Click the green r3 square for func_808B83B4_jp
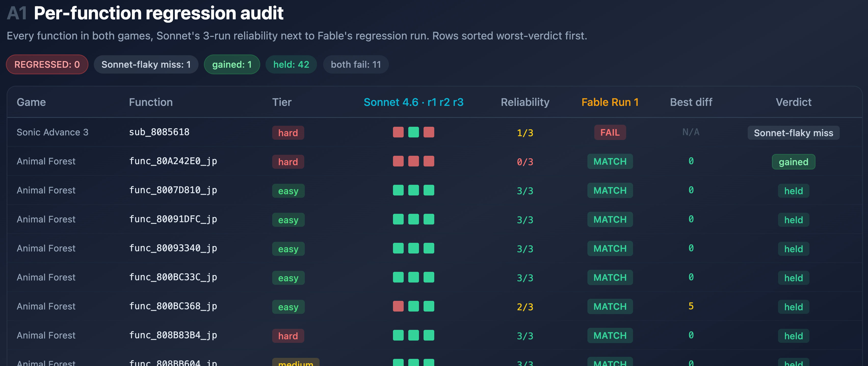This screenshot has height=366, width=868. [x=429, y=335]
